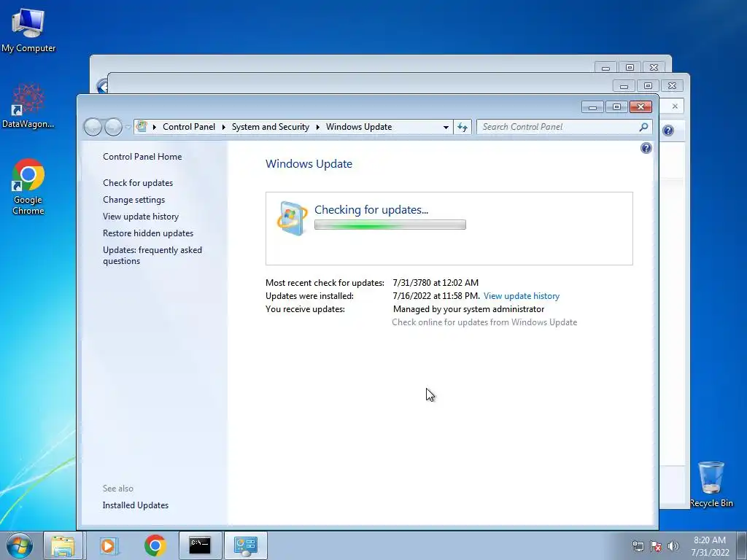Viewport: 747px width, 560px height.
Task: Expand the arrow after Control Panel in breadcrumb
Action: pos(223,127)
